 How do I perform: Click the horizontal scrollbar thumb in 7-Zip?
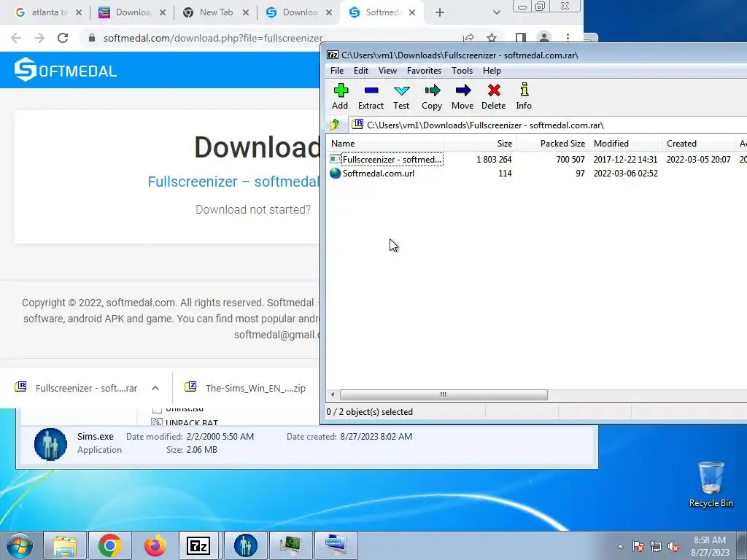point(444,394)
